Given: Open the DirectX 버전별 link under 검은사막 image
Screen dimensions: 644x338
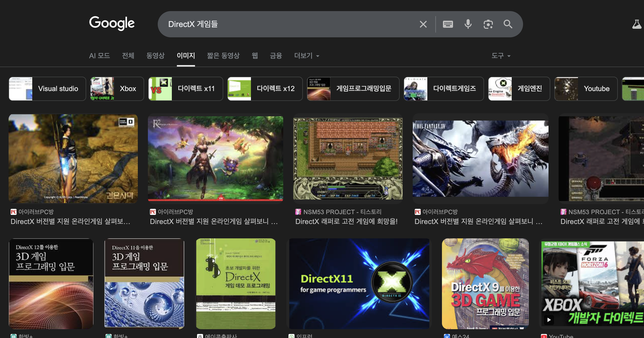Looking at the screenshot, I should click(x=70, y=221).
